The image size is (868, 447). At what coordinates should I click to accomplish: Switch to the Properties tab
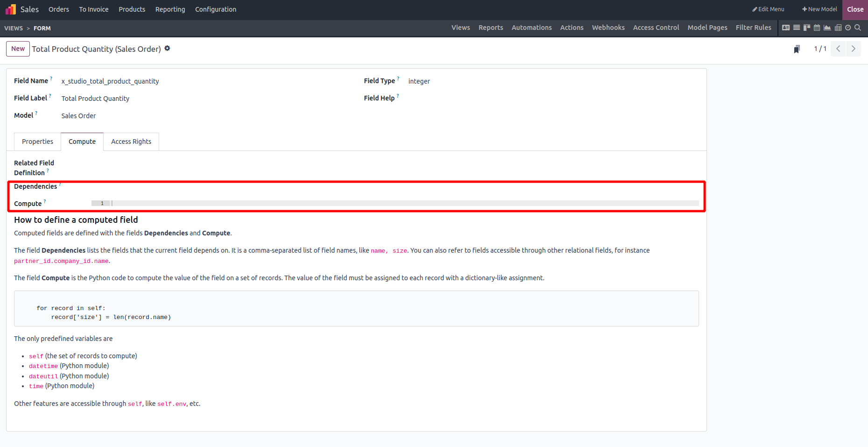pos(38,142)
